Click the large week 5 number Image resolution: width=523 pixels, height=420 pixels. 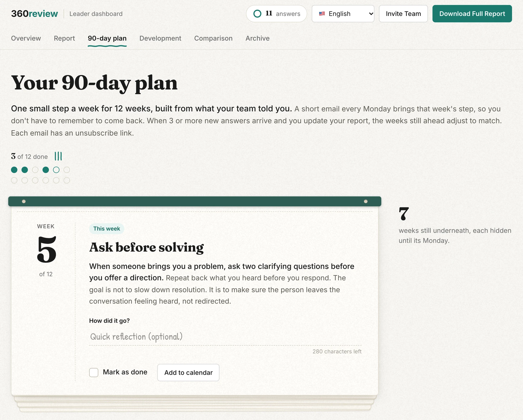[47, 249]
